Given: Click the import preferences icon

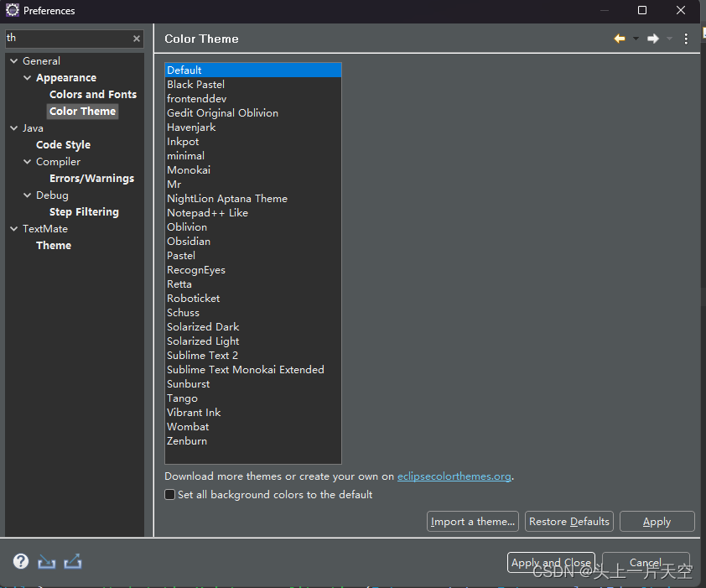Looking at the screenshot, I should pyautogui.click(x=46, y=561).
